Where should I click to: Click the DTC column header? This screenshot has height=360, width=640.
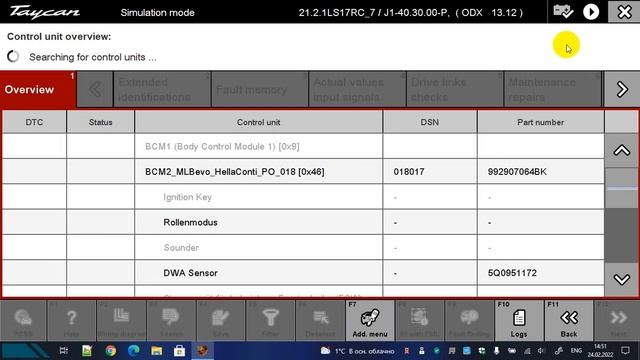[x=34, y=122]
